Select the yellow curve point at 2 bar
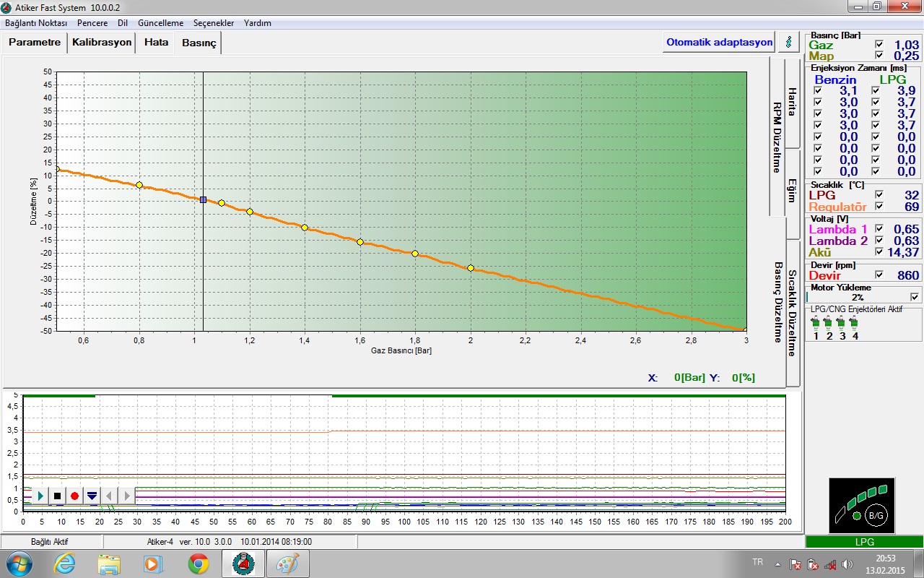Image resolution: width=924 pixels, height=578 pixels. click(x=471, y=268)
